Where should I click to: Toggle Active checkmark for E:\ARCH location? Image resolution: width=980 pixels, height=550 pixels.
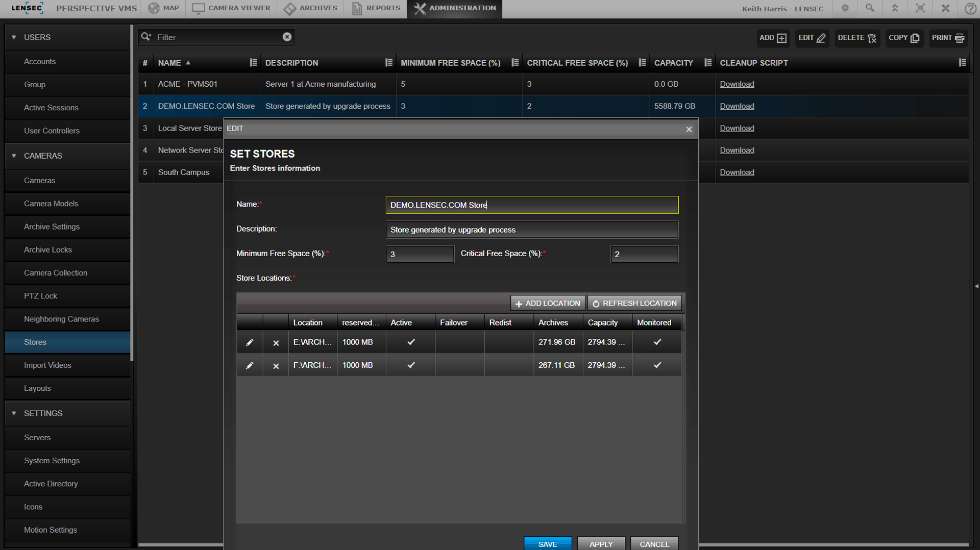(x=411, y=342)
